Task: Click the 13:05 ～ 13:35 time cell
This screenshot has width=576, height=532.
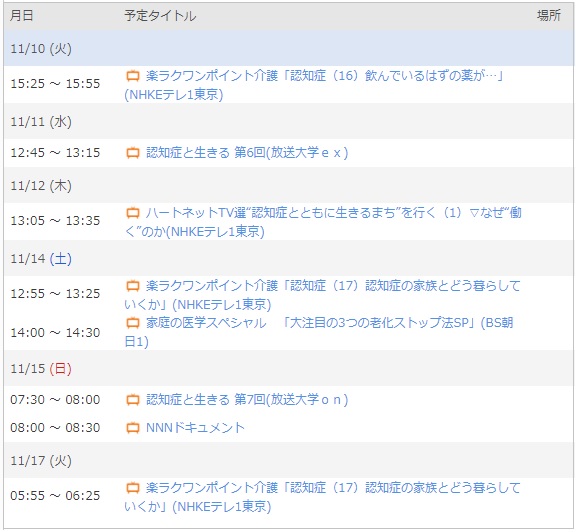Action: pyautogui.click(x=55, y=221)
